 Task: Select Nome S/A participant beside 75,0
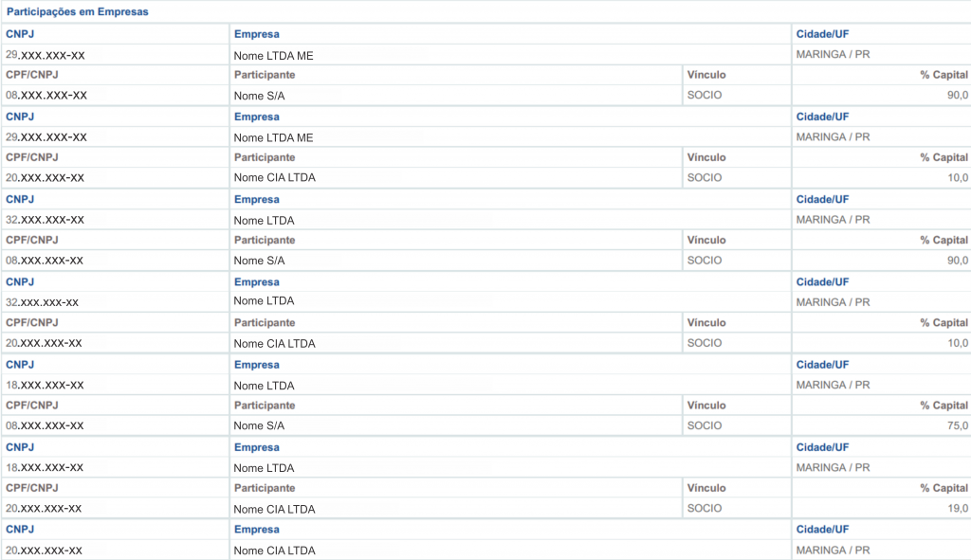[259, 425]
